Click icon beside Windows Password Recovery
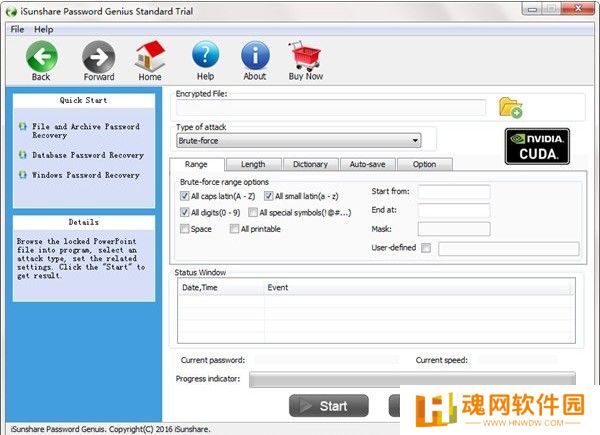600x435 pixels. (23, 174)
